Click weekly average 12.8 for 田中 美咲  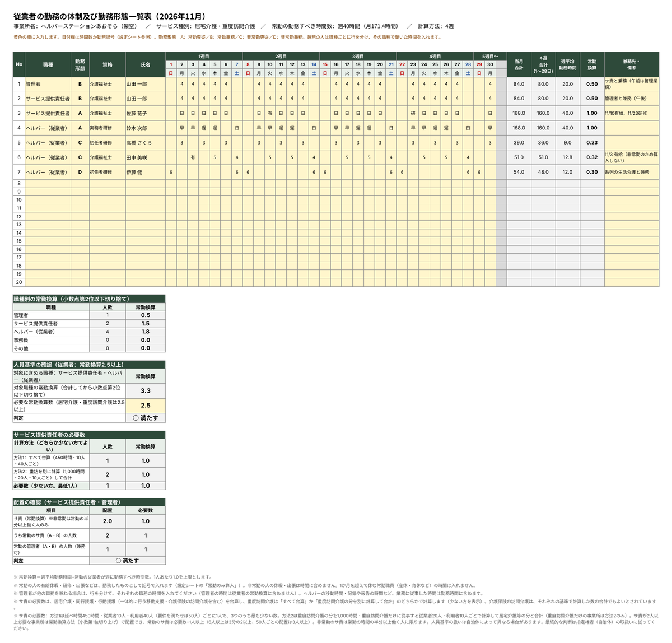pyautogui.click(x=567, y=157)
